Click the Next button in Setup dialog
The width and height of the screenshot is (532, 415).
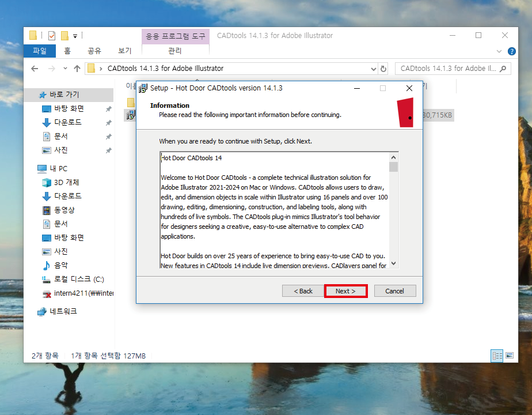pos(345,291)
